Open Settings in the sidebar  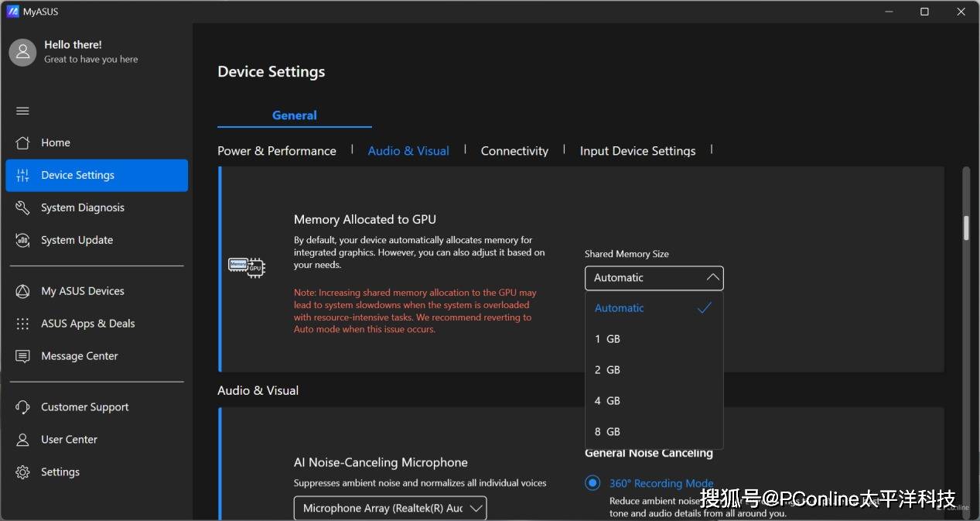(x=97, y=472)
